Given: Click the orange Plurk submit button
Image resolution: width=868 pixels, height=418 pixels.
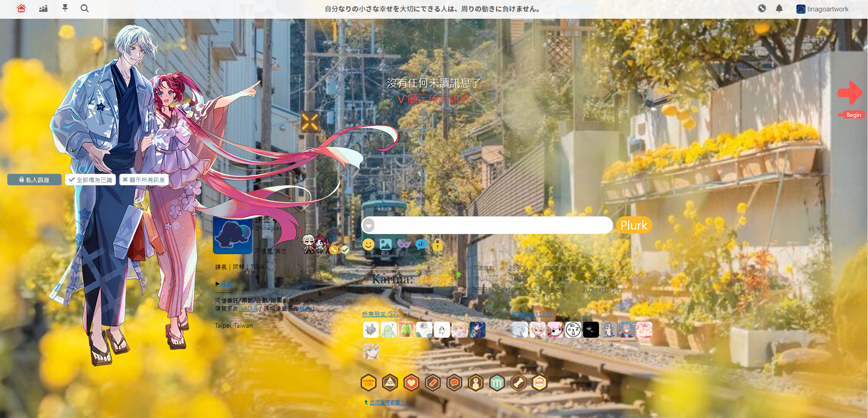Looking at the screenshot, I should (x=634, y=225).
